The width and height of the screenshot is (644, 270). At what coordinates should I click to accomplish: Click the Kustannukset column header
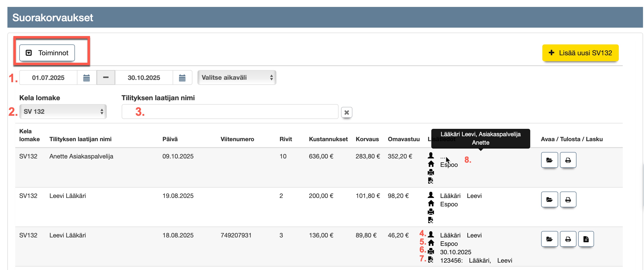328,139
